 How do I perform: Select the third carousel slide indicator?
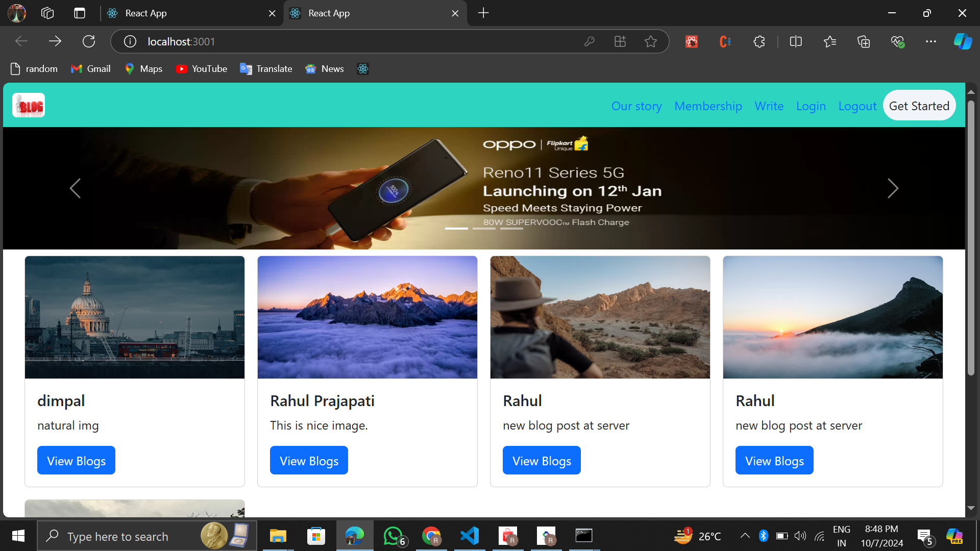point(511,228)
